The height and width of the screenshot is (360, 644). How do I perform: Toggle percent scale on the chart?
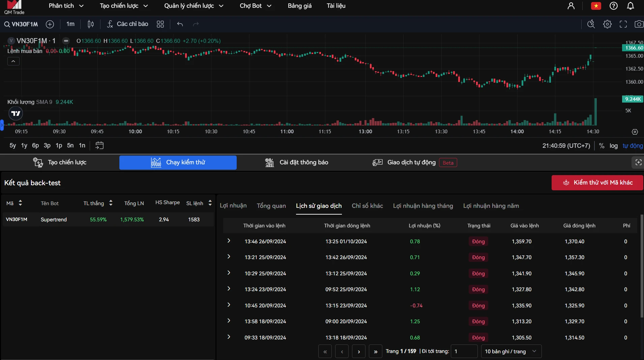(602, 146)
